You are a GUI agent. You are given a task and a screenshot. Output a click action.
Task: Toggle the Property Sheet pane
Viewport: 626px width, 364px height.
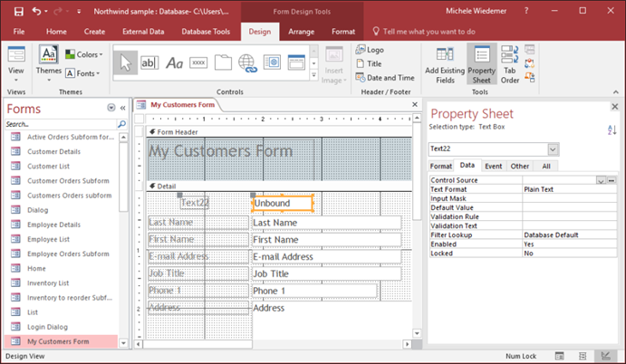[481, 64]
